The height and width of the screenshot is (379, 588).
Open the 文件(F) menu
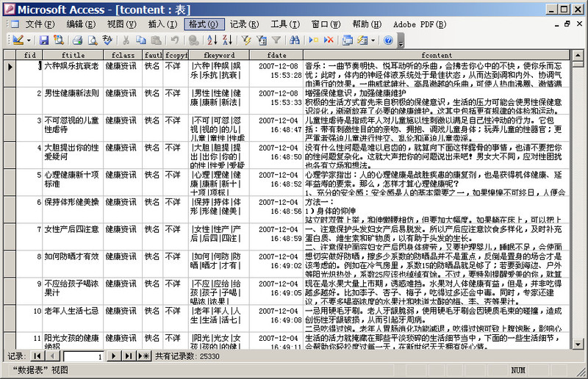[x=40, y=24]
